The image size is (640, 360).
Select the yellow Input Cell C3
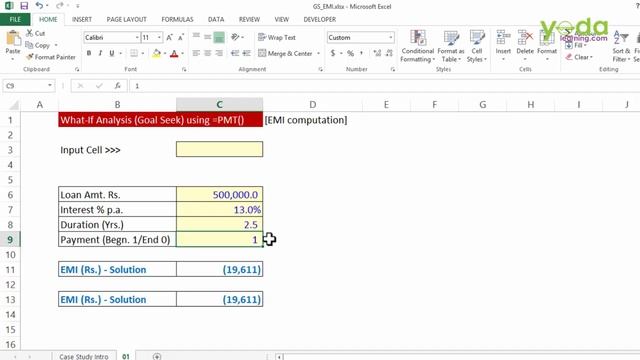pos(220,149)
